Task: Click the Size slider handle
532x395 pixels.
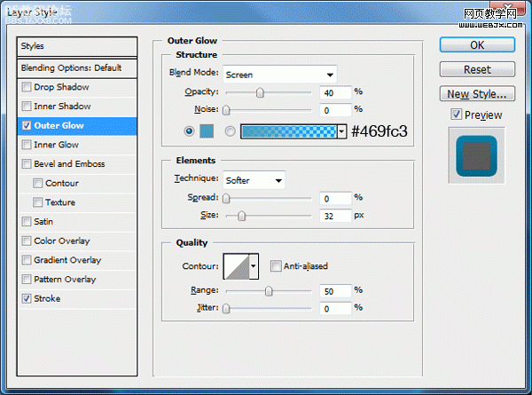Action: pos(241,216)
